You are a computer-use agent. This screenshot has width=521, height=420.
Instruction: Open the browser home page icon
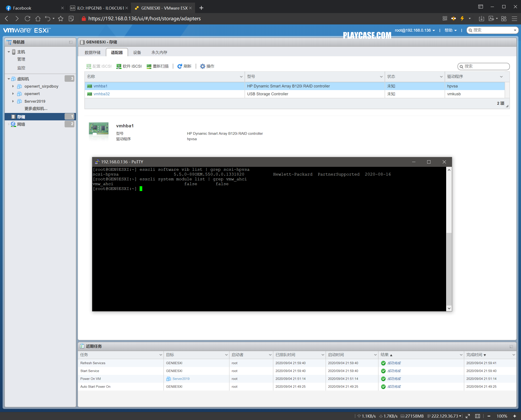[38, 19]
